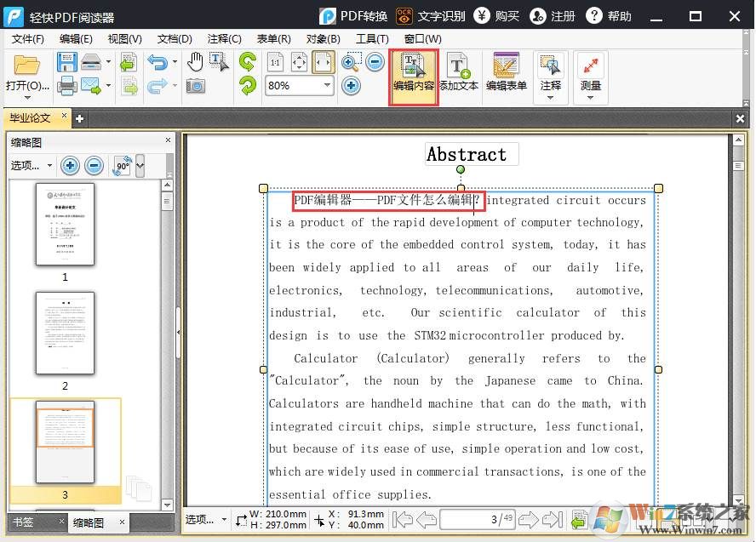Switch to the Bookmarks (书签) tab

(22, 522)
